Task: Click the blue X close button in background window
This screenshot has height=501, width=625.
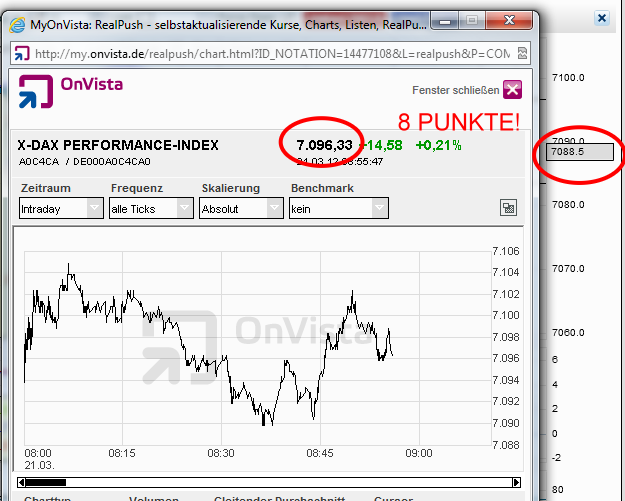Action: [602, 18]
